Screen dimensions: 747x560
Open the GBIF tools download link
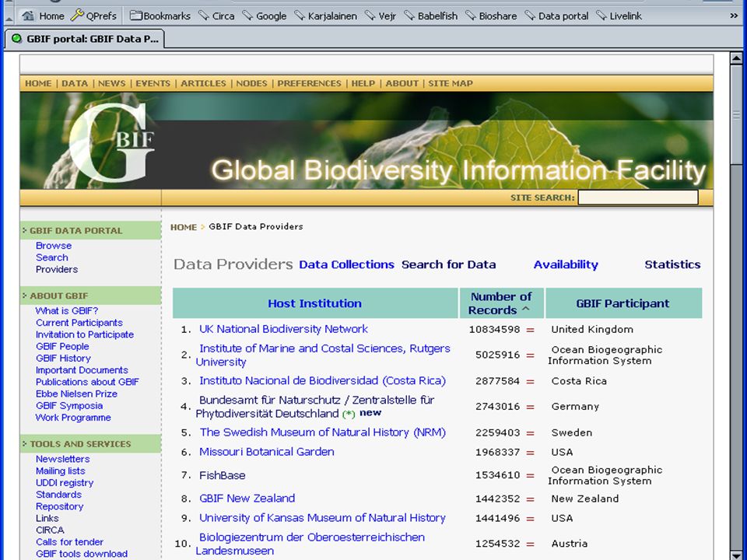click(82, 554)
